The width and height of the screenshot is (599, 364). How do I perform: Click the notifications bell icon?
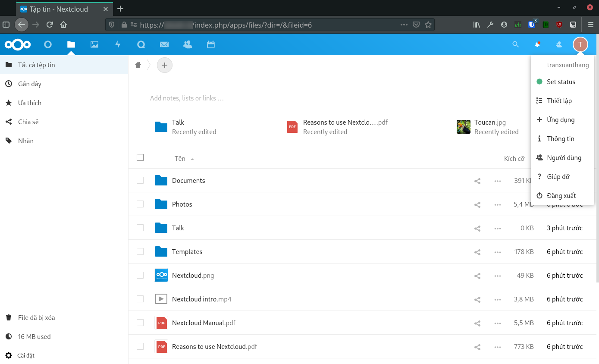(537, 44)
